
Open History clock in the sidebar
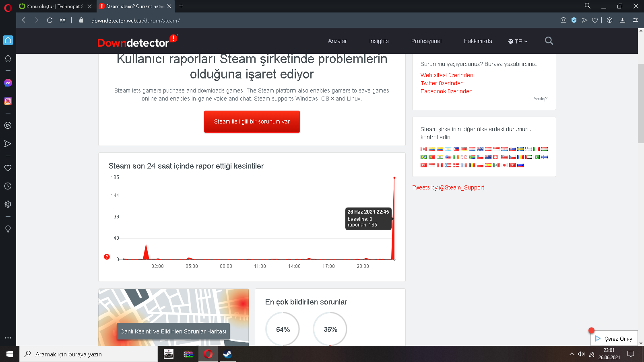click(x=8, y=186)
